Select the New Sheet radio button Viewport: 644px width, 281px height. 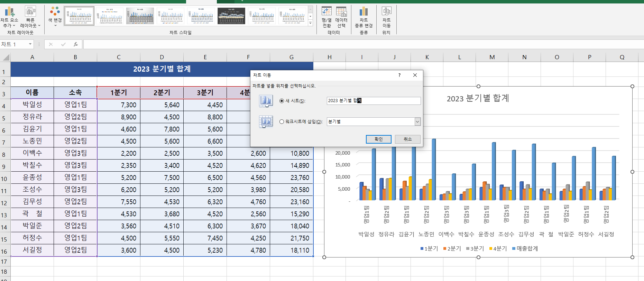tap(282, 101)
